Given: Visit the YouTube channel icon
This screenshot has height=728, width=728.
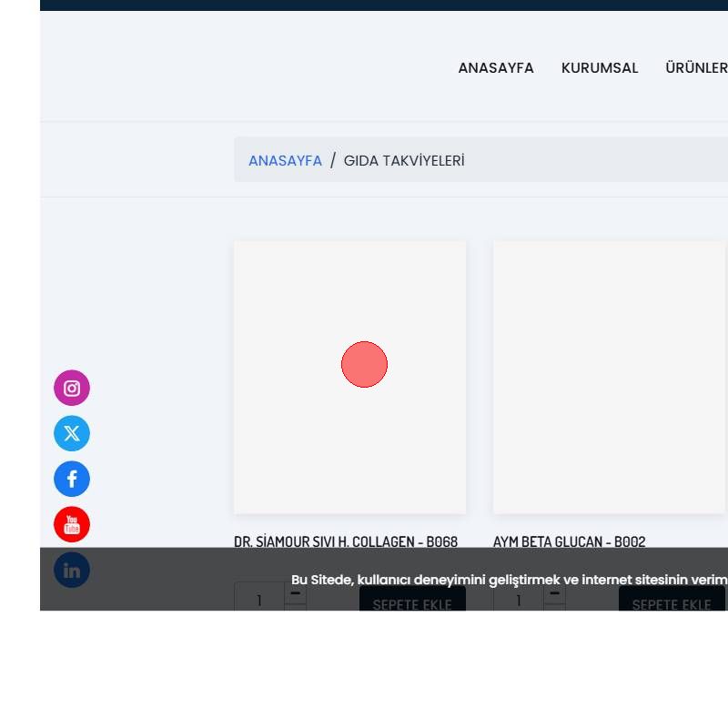Looking at the screenshot, I should click(72, 525).
